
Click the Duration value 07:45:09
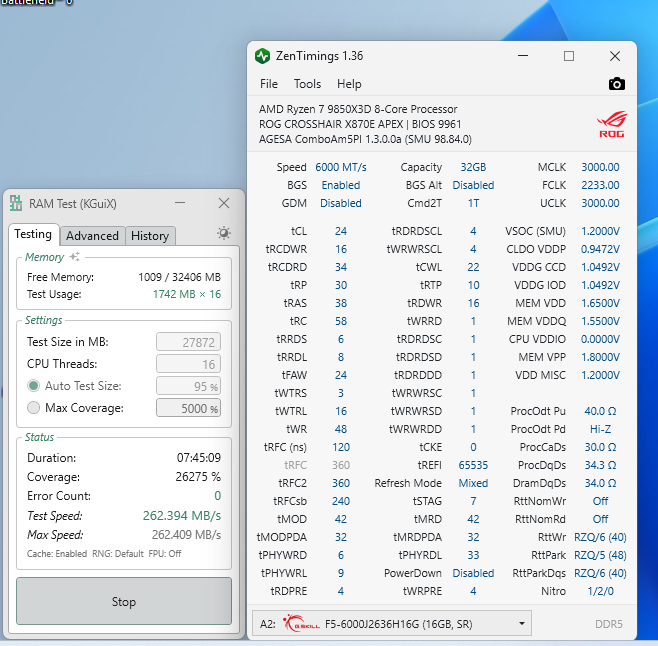tap(198, 458)
